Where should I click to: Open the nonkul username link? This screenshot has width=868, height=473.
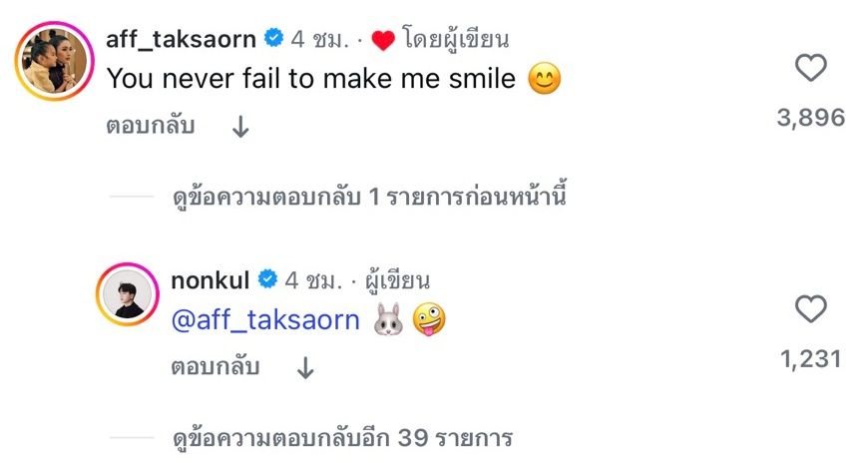214,279
